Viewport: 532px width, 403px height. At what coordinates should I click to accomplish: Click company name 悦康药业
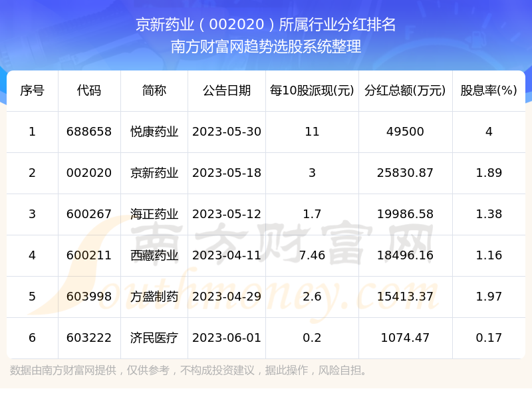(x=154, y=132)
